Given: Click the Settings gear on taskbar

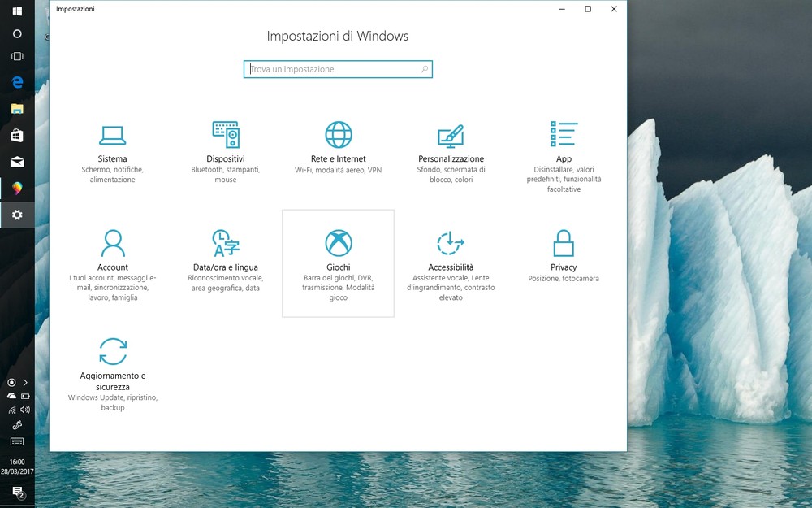Looking at the screenshot, I should pos(17,215).
